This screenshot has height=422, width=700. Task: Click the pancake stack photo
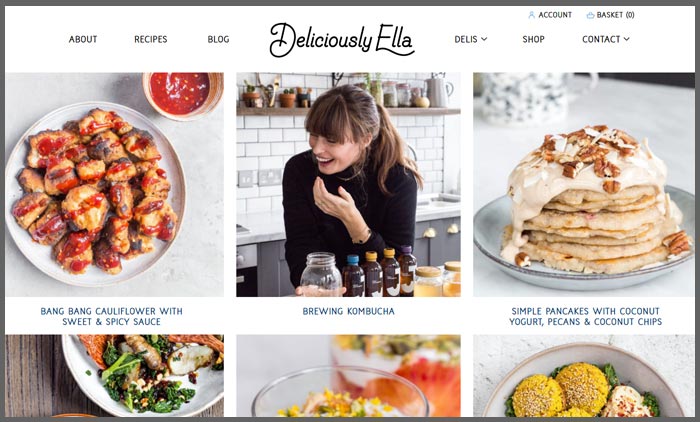click(583, 184)
